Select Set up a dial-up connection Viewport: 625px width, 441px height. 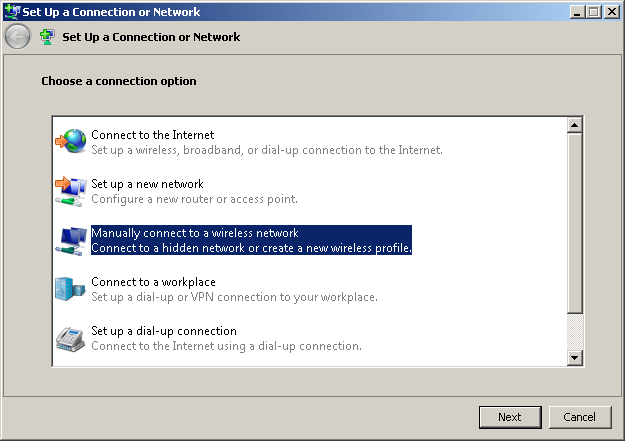pos(226,339)
